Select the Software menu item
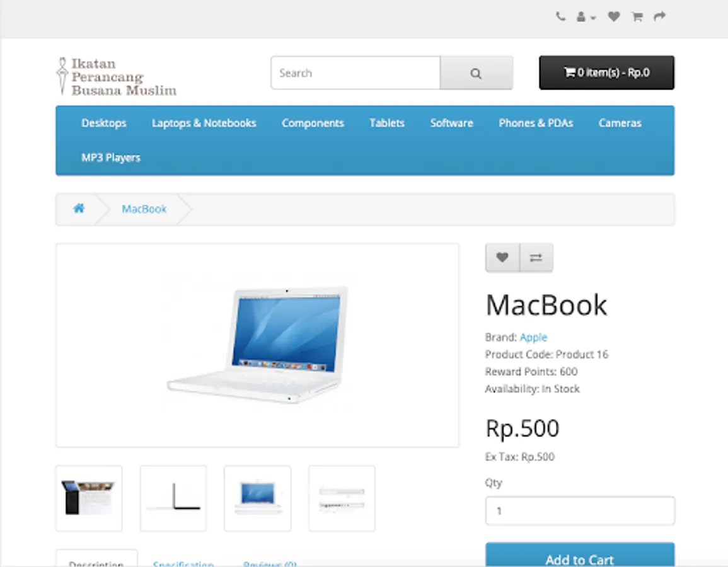 click(451, 123)
